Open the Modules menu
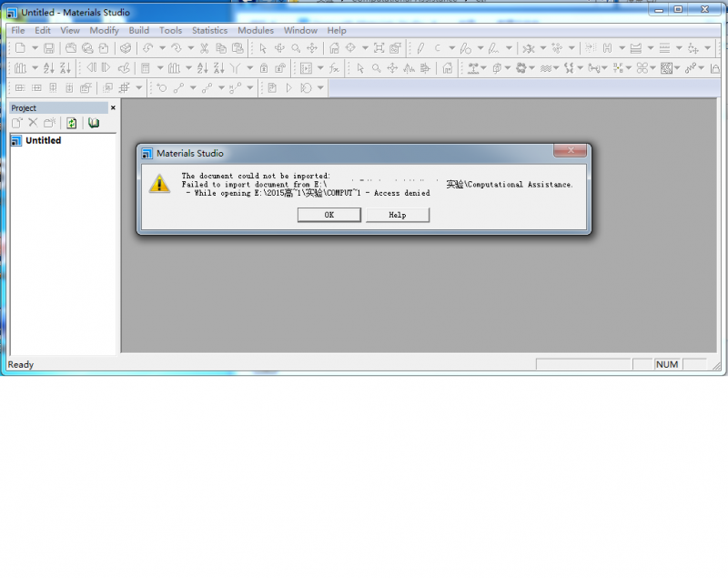This screenshot has width=728, height=578. pos(256,31)
